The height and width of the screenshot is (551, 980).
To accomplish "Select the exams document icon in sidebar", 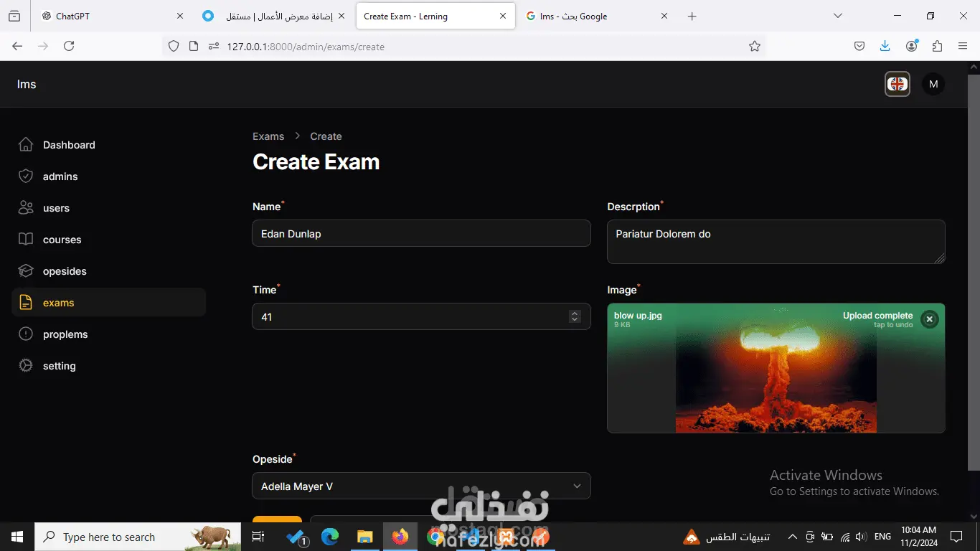I will [x=26, y=303].
